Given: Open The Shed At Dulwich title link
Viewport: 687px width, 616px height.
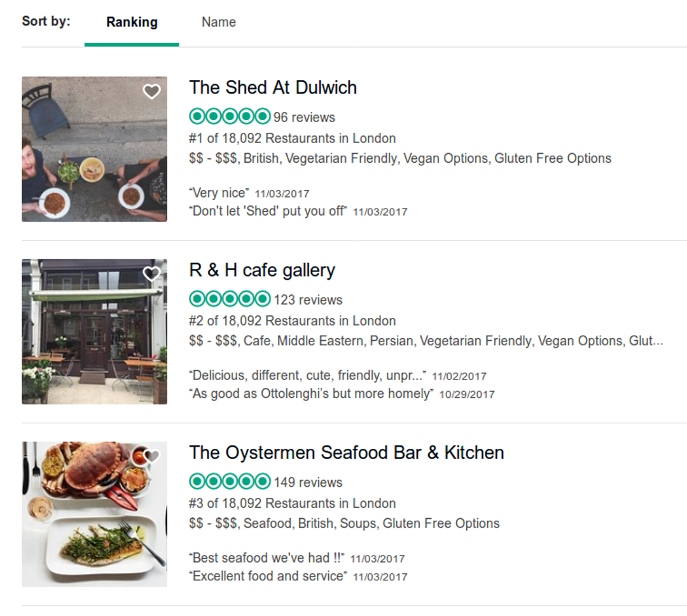Looking at the screenshot, I should (x=273, y=88).
